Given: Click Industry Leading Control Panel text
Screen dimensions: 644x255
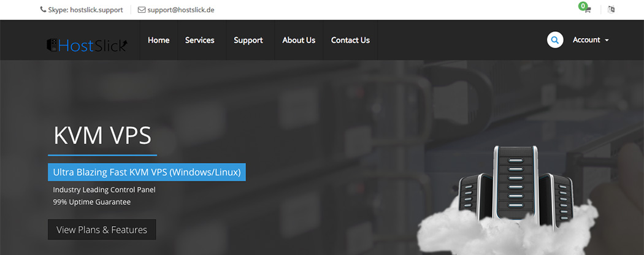Looking at the screenshot, I should (104, 189).
